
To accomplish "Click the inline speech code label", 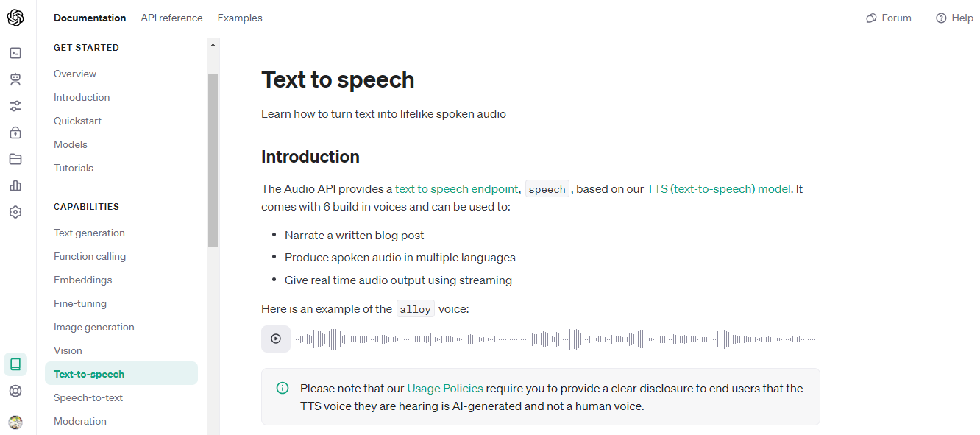I will pyautogui.click(x=547, y=190).
